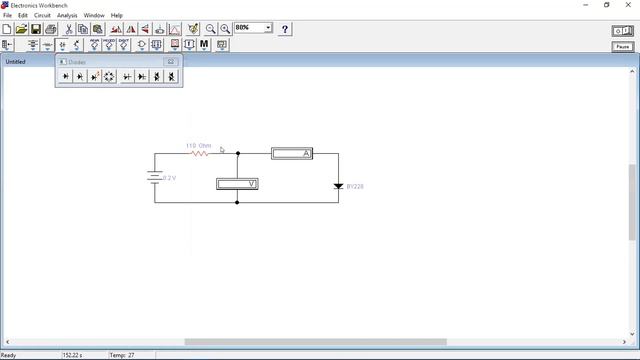The width and height of the screenshot is (640, 360).
Task: Open the Favorites parts bin
Action: [x=7, y=45]
